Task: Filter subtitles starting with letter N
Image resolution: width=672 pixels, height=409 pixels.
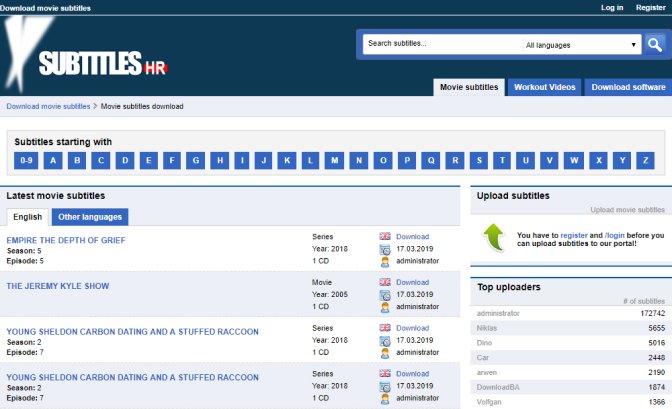Action: tap(359, 160)
